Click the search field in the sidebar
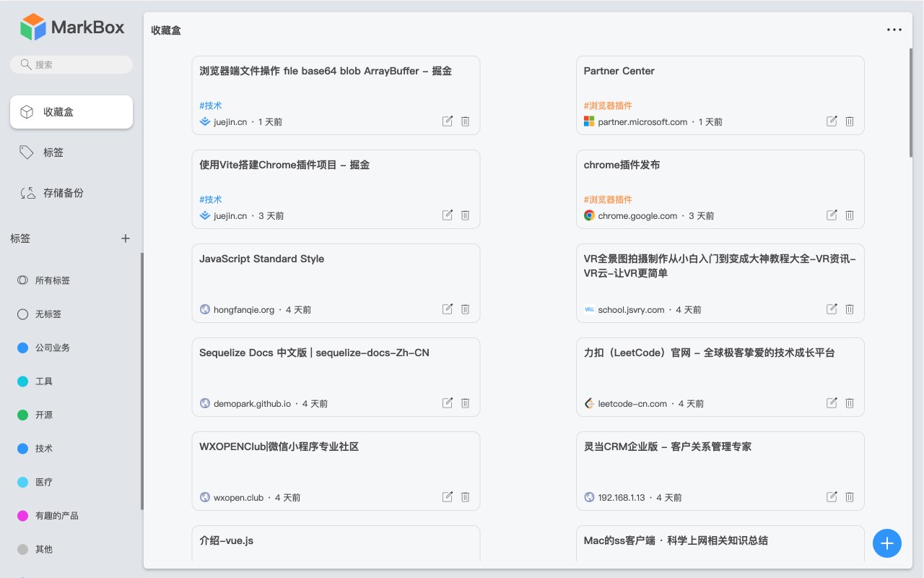The height and width of the screenshot is (578, 924). point(71,64)
